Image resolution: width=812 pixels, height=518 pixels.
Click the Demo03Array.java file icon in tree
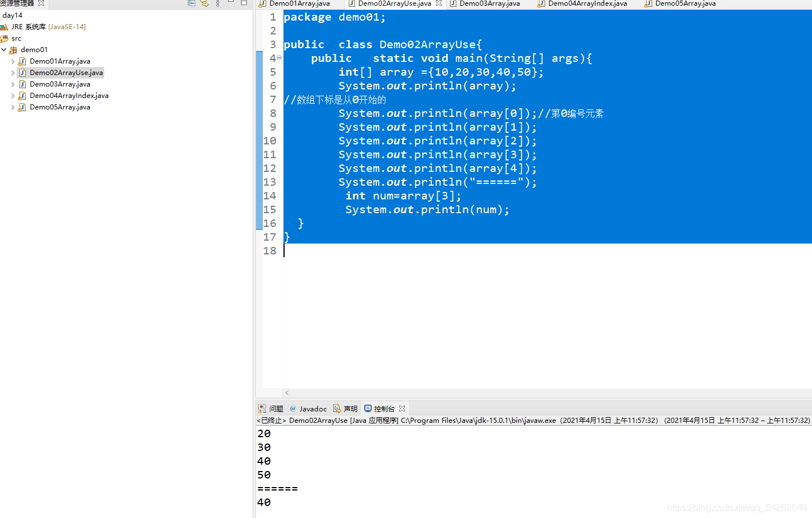[22, 84]
